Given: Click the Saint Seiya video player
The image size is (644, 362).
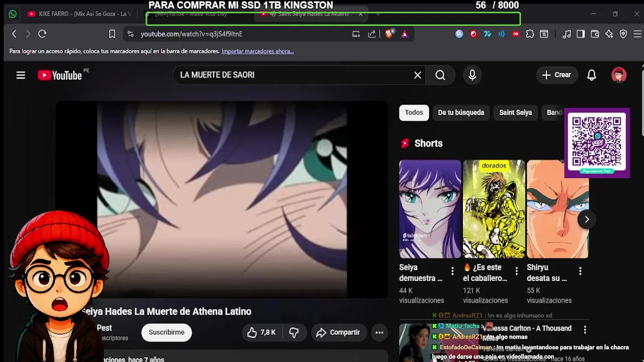Looking at the screenshot, I should [221, 200].
